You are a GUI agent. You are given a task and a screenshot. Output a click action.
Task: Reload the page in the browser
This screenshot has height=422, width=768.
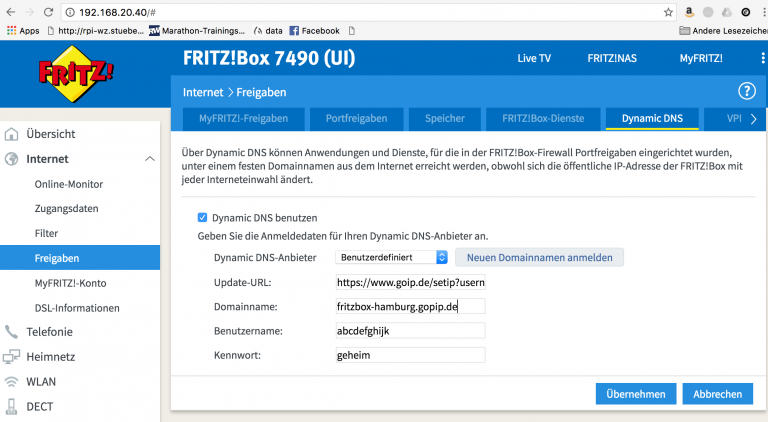(x=50, y=12)
